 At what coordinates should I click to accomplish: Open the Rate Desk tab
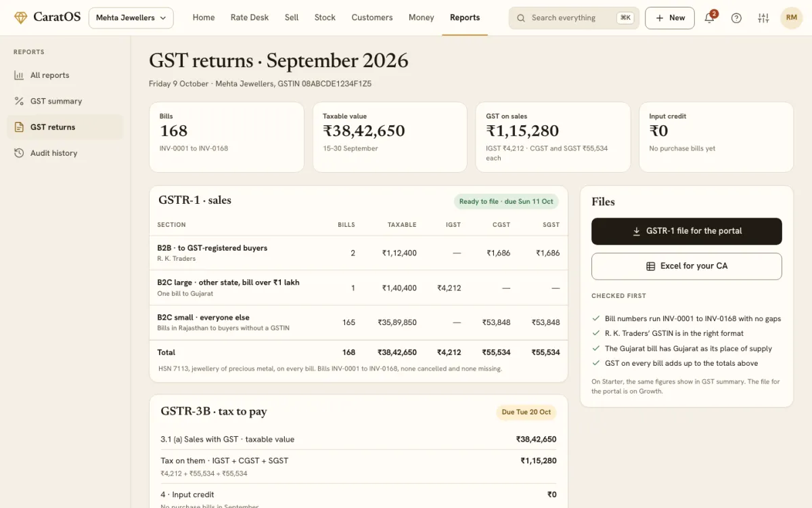pos(250,18)
